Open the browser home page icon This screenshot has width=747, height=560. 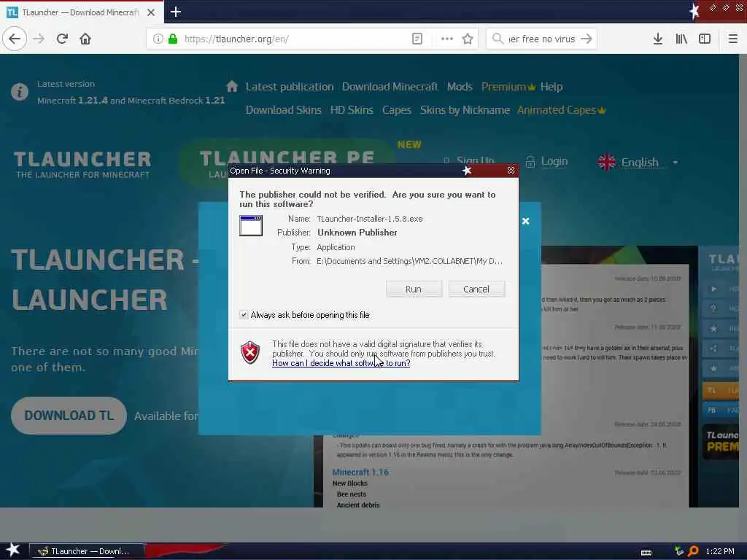click(85, 39)
